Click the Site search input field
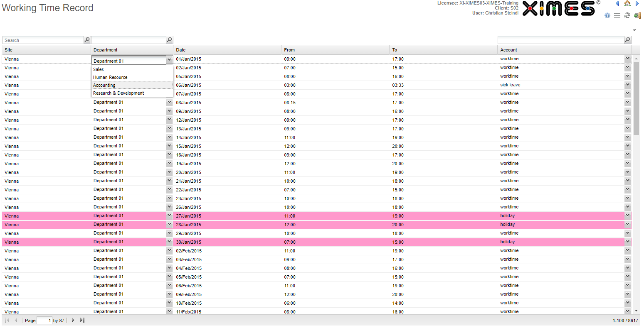The width and height of the screenshot is (644, 328). click(x=43, y=40)
